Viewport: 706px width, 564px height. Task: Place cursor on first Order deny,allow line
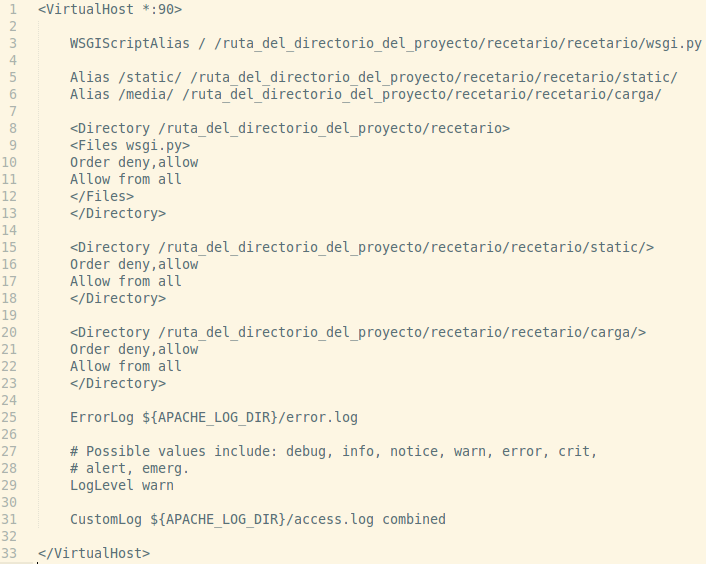(x=134, y=162)
